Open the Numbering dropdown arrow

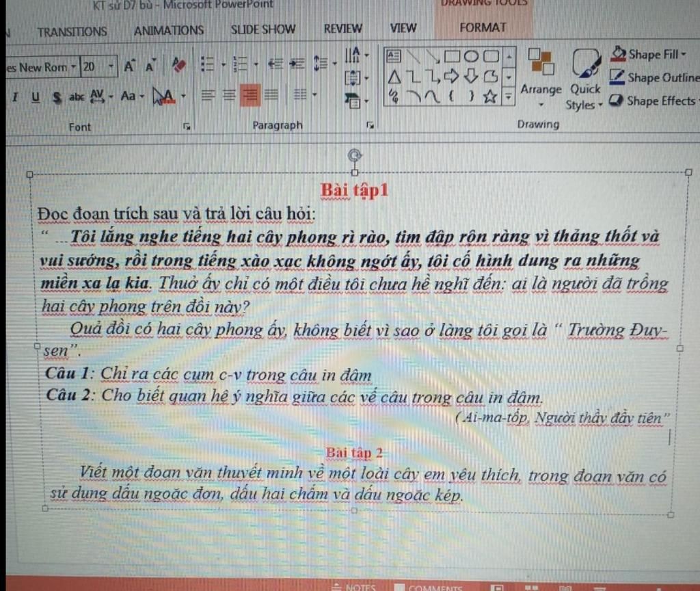[x=256, y=64]
